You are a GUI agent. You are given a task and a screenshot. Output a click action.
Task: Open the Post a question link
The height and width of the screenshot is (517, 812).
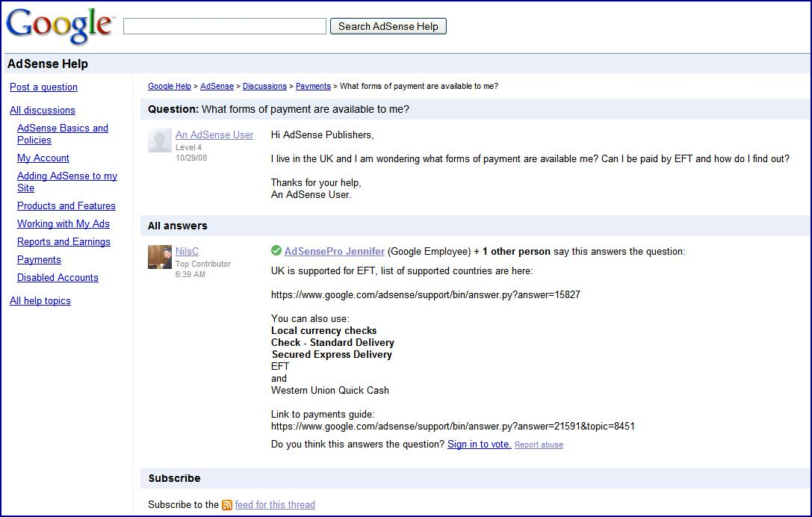point(43,87)
